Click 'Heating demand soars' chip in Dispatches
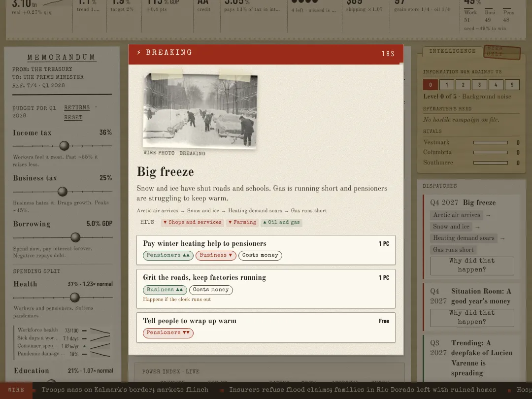This screenshot has width=532, height=399. click(464, 238)
